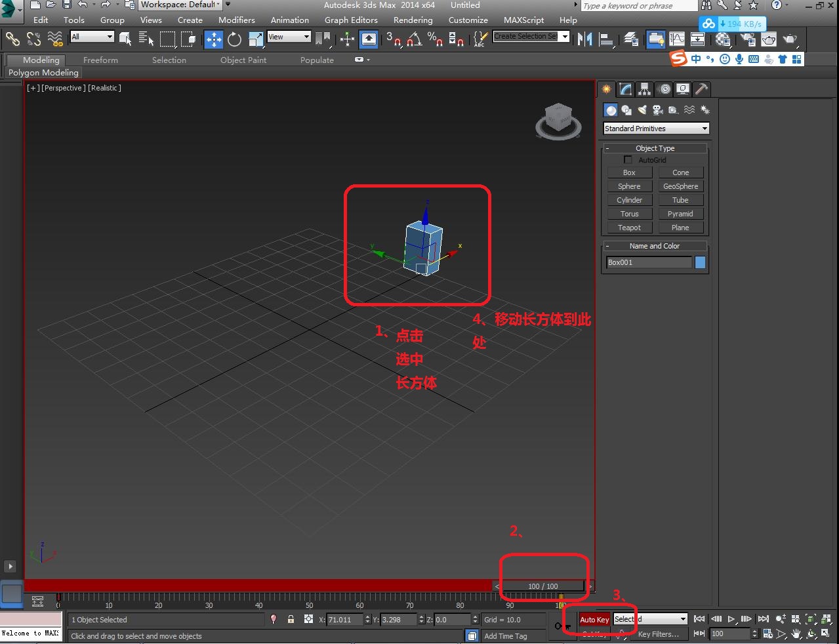Open the Material Editor icon
Viewport: 839px width, 644px height.
pyautogui.click(x=723, y=39)
